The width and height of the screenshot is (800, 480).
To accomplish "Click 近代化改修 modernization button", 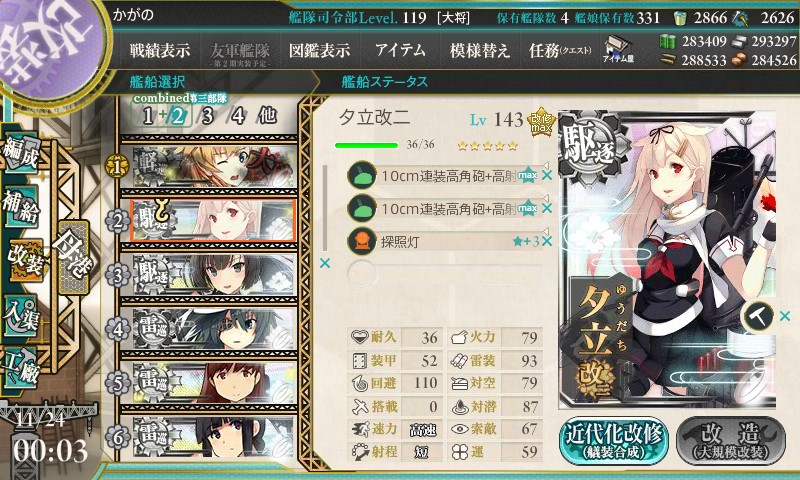I will [x=614, y=441].
